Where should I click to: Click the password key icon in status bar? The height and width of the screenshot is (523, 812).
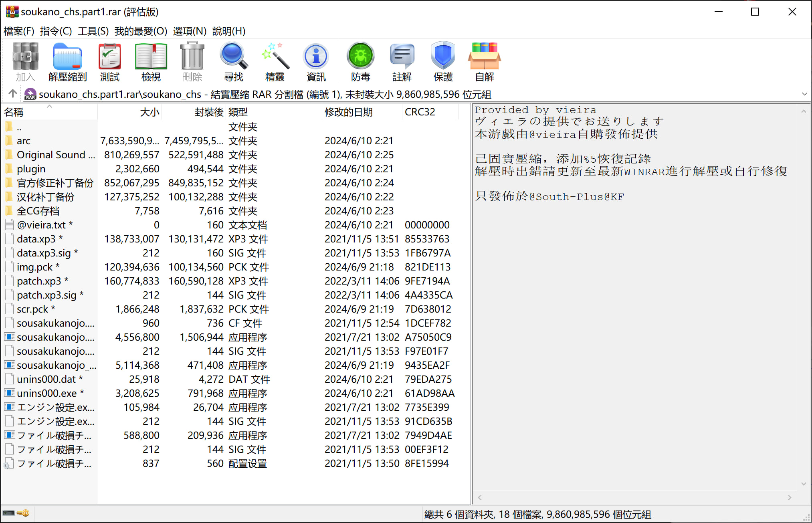[23, 513]
